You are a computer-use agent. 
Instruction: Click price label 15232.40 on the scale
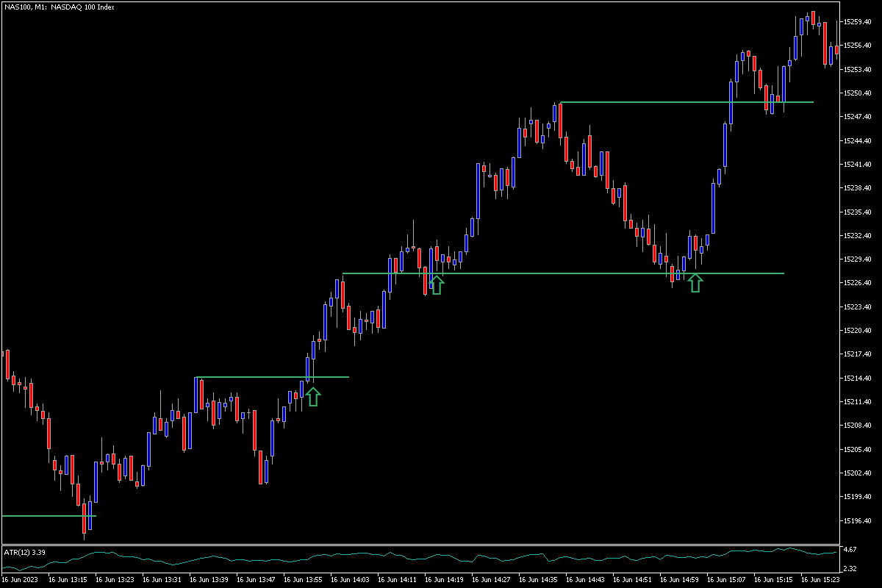pos(858,235)
